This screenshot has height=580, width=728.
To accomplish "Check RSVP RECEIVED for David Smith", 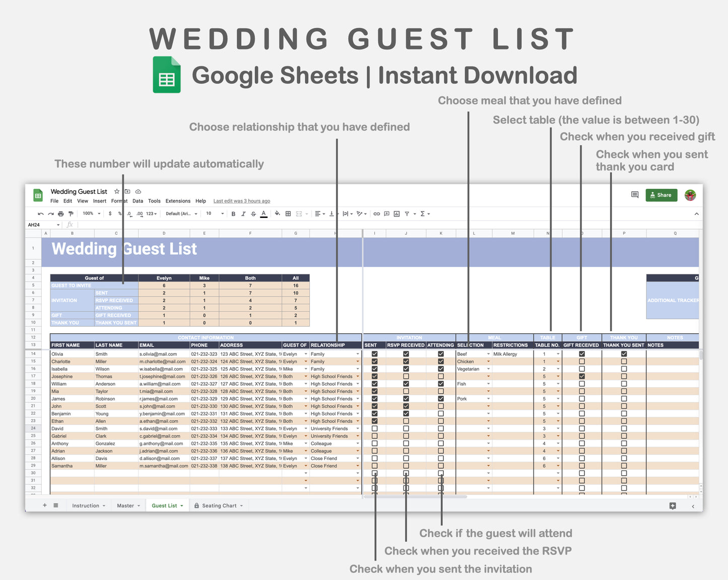I will pos(406,428).
